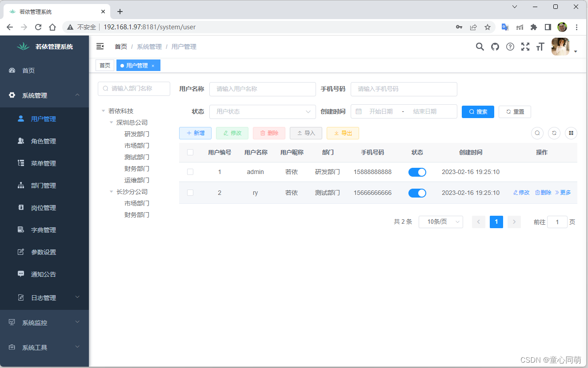Open the Google Translate extension icon
The width and height of the screenshot is (588, 368).
point(505,27)
